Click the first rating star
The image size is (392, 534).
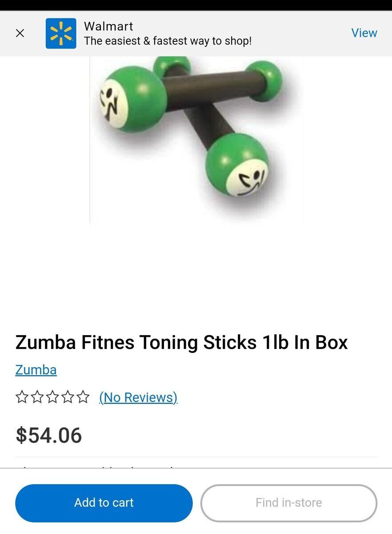(x=22, y=396)
